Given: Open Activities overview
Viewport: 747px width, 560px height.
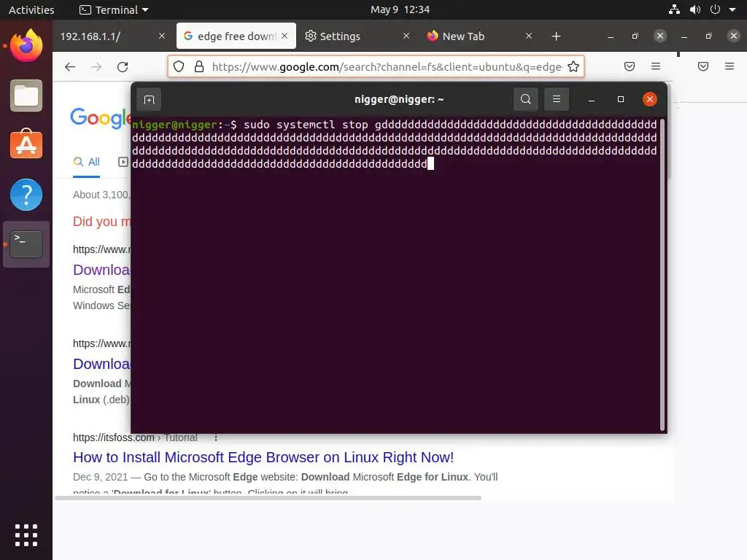Looking at the screenshot, I should pyautogui.click(x=31, y=9).
